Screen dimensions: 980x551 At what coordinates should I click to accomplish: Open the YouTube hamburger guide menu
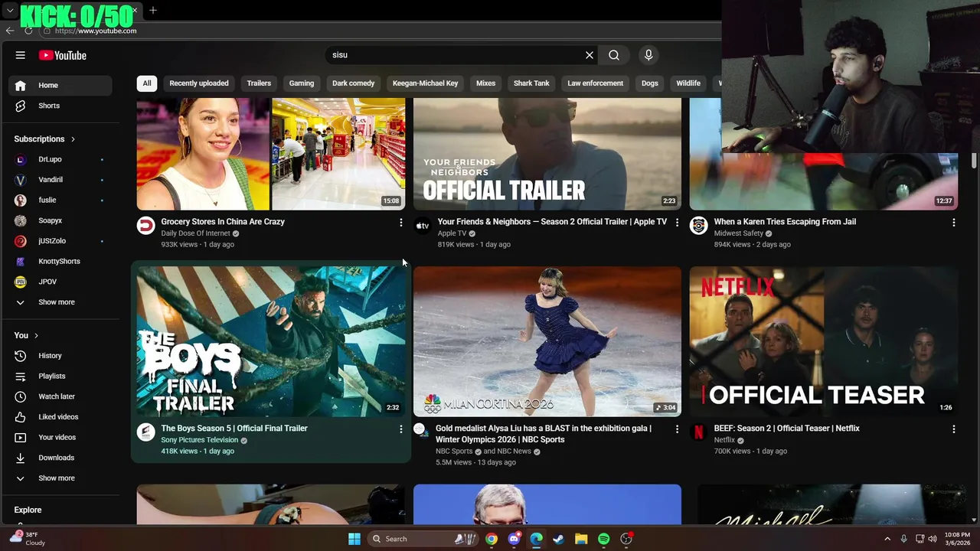point(21,55)
